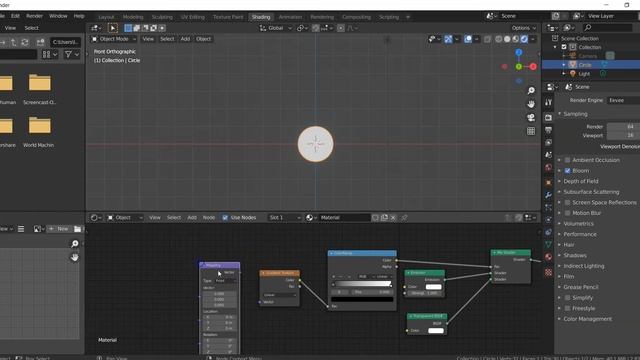Click the viewport zoom magnifier icon
The height and width of the screenshot is (360, 640).
(531, 91)
